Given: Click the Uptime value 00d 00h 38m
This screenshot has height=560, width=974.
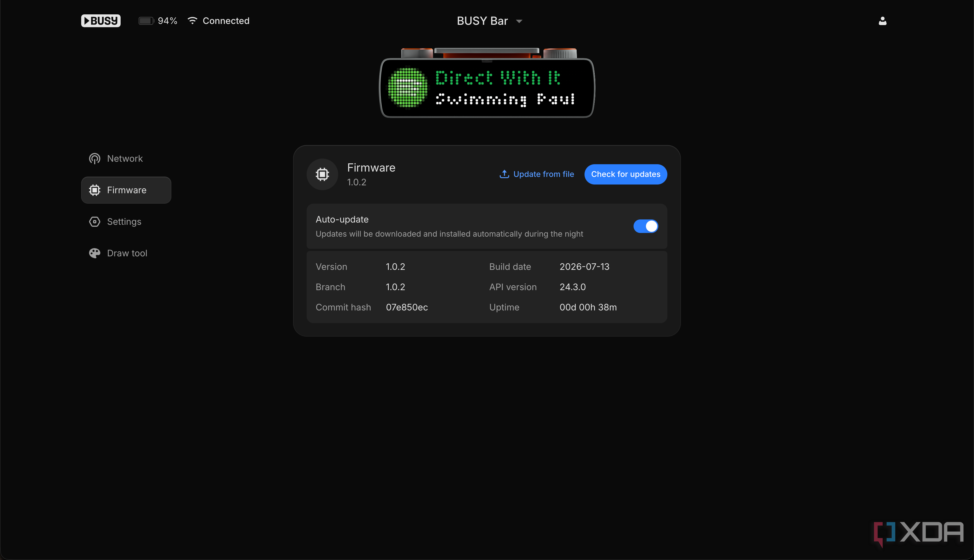Looking at the screenshot, I should [x=588, y=307].
